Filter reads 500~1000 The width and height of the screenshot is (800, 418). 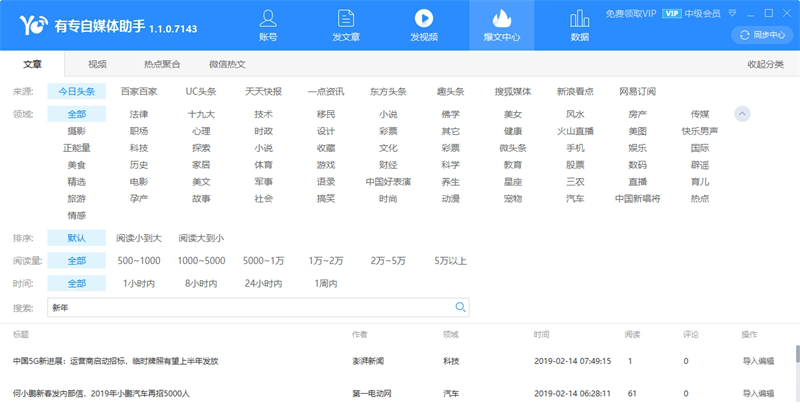pyautogui.click(x=139, y=261)
